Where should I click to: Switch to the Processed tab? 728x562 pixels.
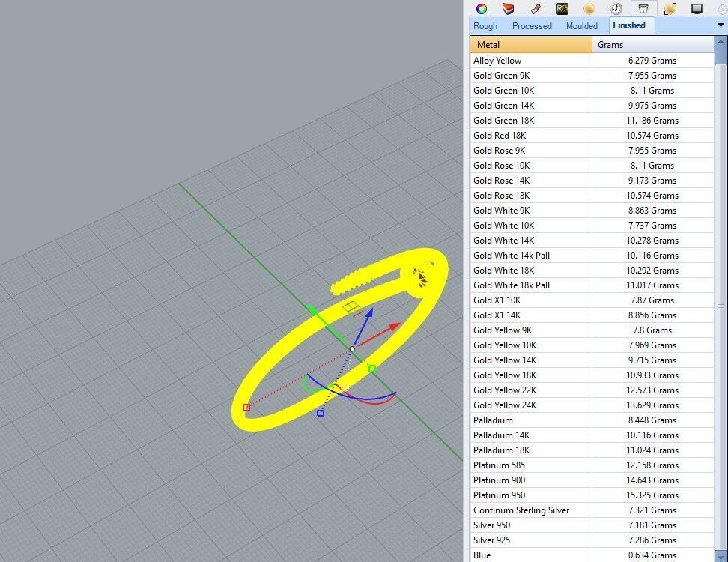pos(532,26)
